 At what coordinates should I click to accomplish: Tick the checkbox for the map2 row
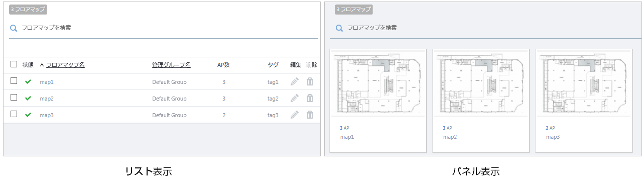coord(14,98)
